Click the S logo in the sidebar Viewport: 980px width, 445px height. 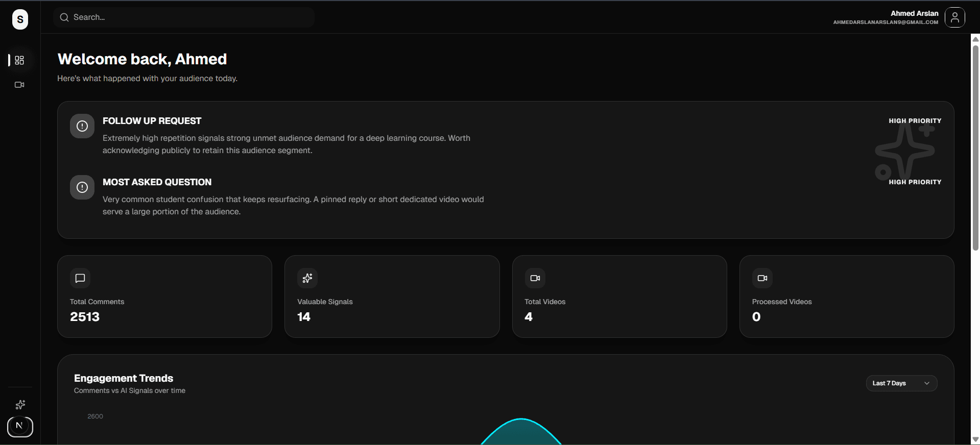coord(20,19)
